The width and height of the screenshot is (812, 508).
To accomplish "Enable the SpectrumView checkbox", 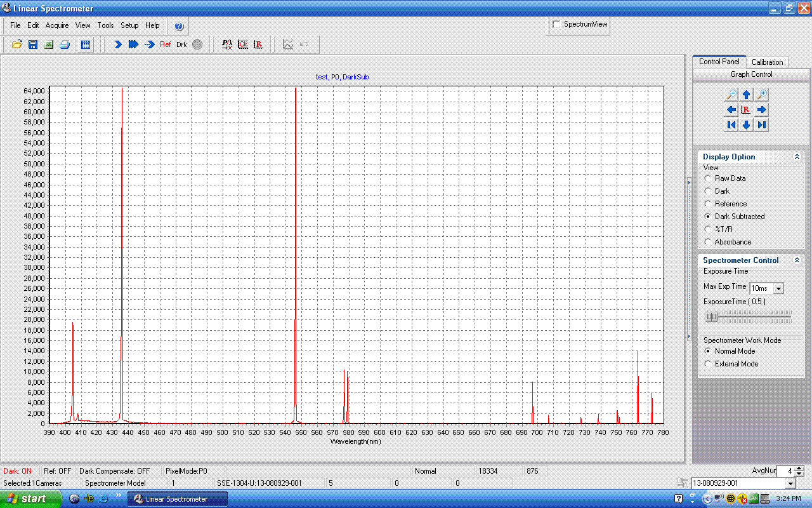I will tap(557, 24).
